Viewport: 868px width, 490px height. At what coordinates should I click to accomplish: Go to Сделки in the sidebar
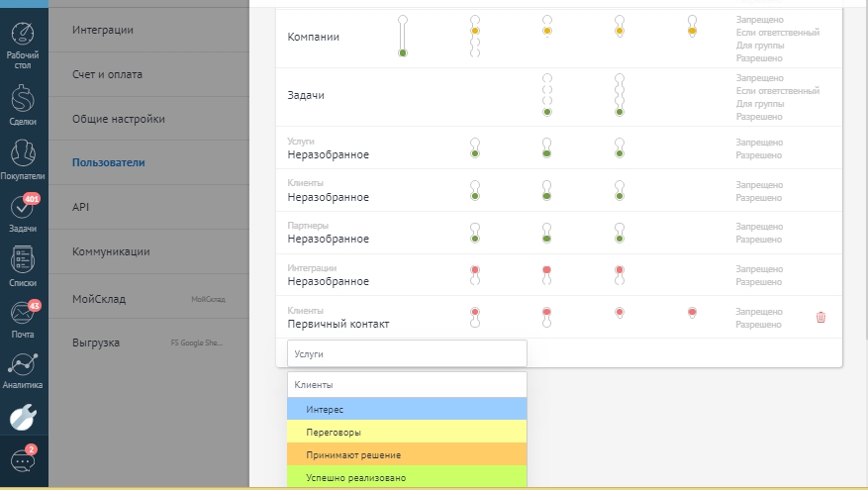pyautogui.click(x=24, y=104)
